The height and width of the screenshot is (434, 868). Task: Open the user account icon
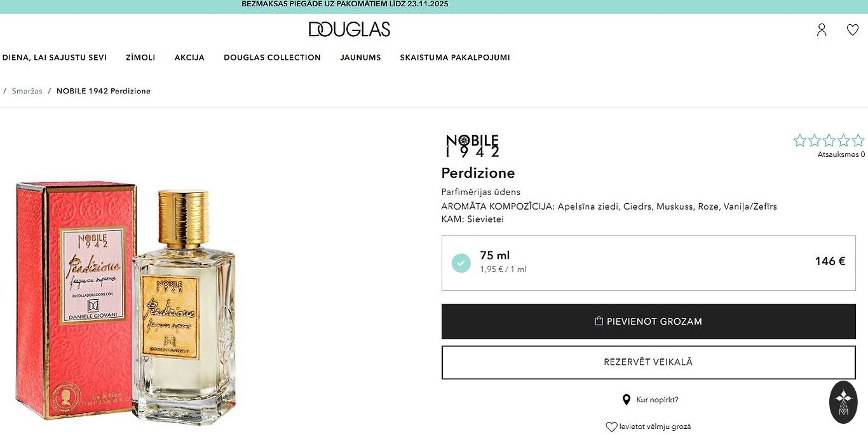(x=822, y=30)
